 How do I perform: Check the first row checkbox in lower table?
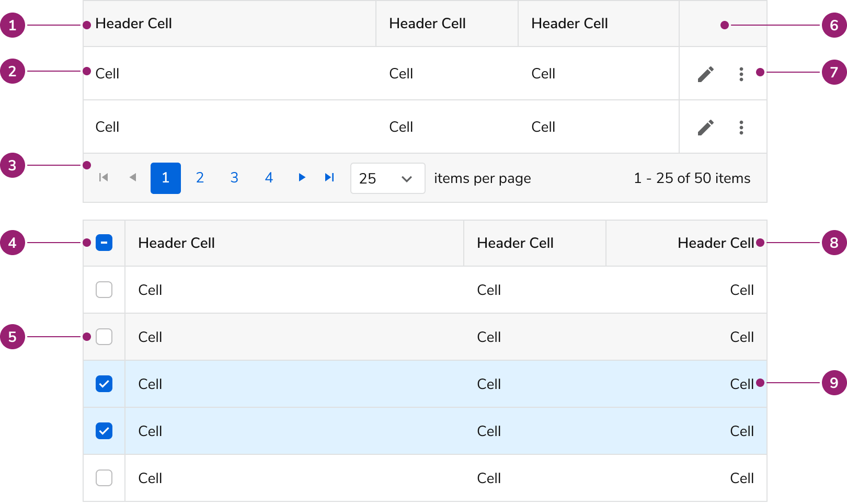[x=104, y=290]
